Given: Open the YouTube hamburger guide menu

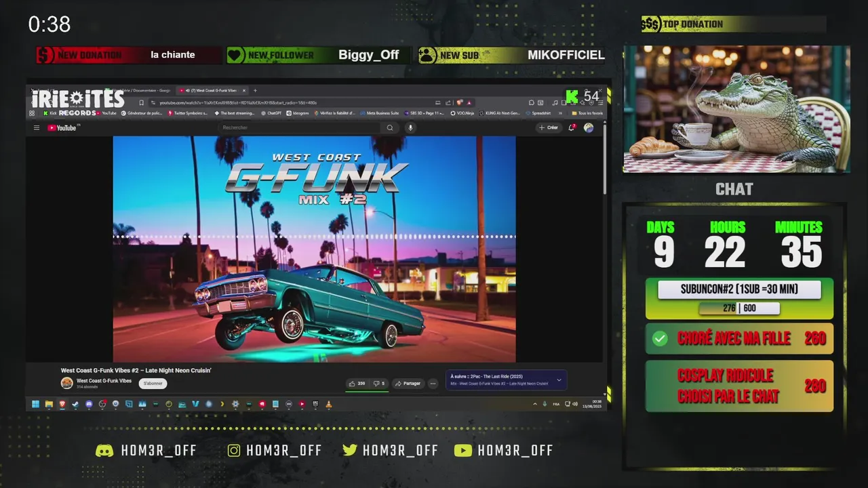Looking at the screenshot, I should [x=37, y=127].
